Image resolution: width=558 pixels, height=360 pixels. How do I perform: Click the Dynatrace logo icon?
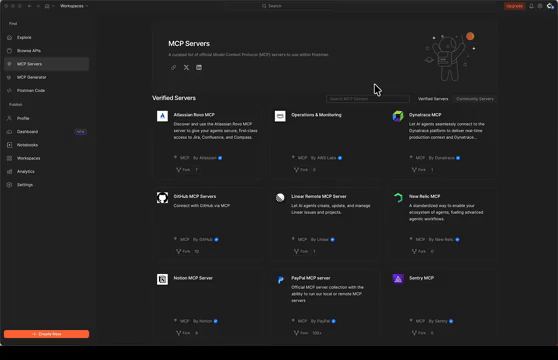pyautogui.click(x=398, y=116)
